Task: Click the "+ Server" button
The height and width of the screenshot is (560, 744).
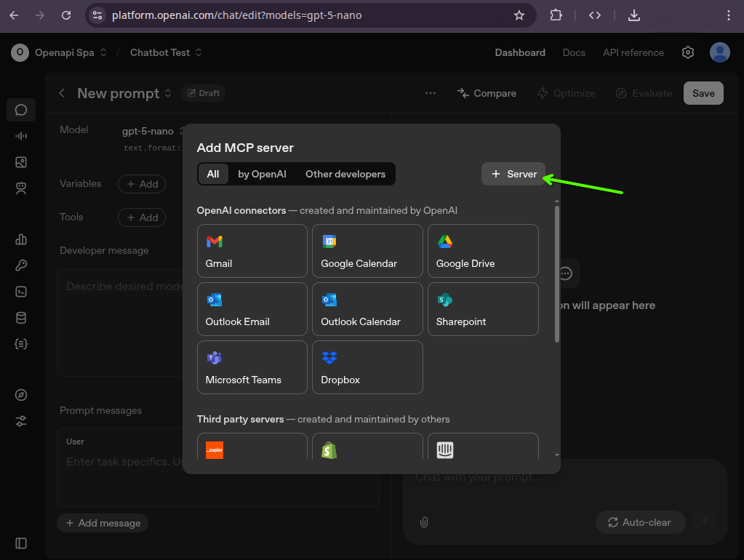Action: pyautogui.click(x=513, y=174)
